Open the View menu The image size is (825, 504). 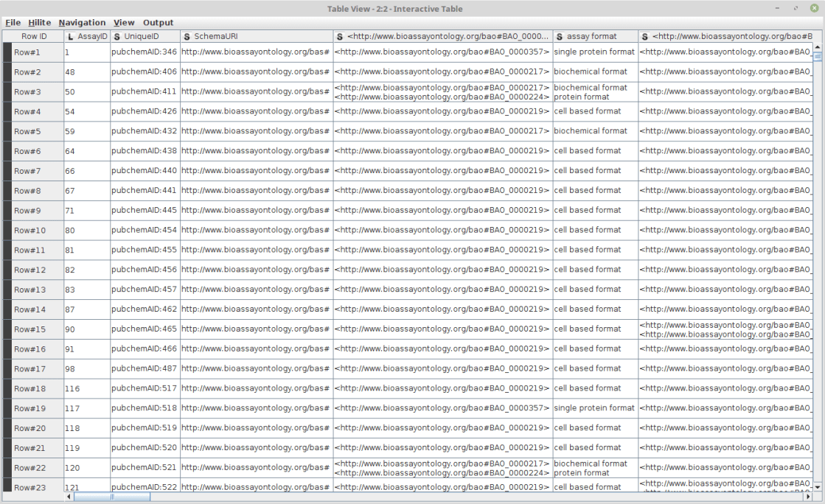pyautogui.click(x=124, y=23)
